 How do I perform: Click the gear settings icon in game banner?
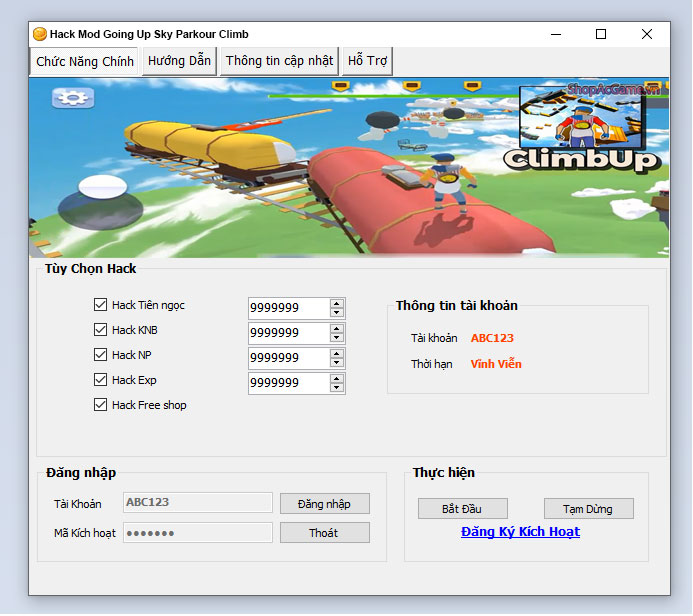pos(73,98)
